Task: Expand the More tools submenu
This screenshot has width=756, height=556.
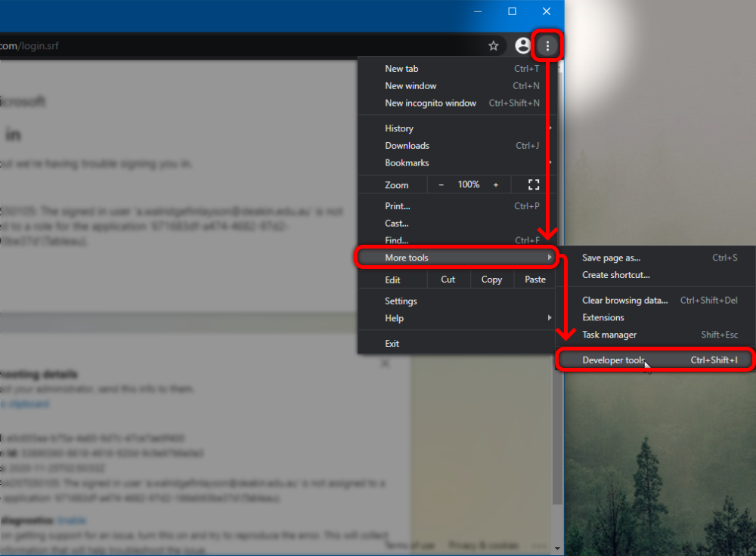Action: tap(457, 258)
